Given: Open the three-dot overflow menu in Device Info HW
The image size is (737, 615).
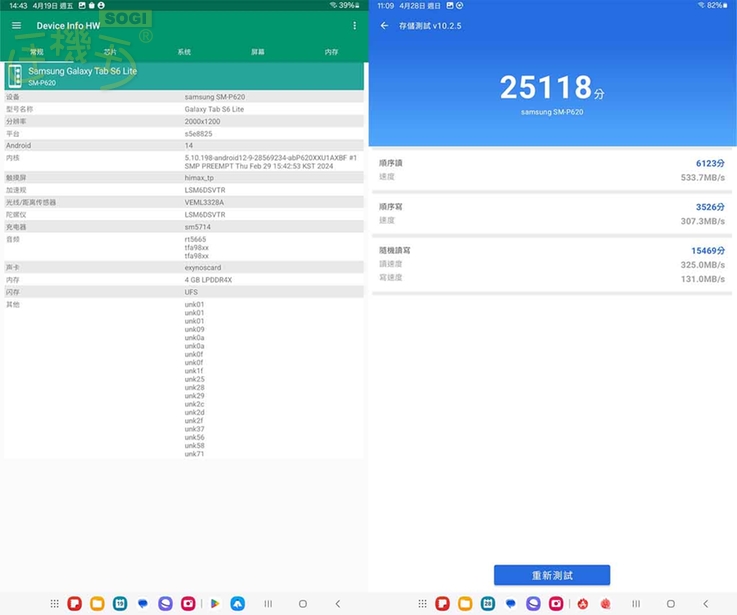Looking at the screenshot, I should pyautogui.click(x=354, y=25).
